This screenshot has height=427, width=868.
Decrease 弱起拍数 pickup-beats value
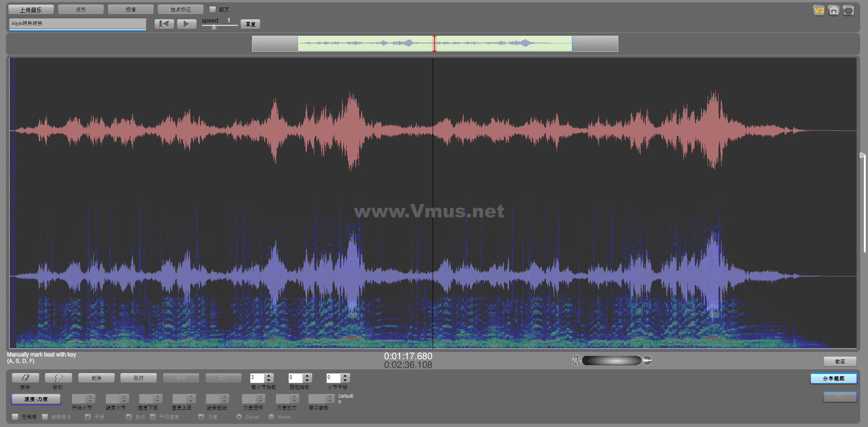point(307,380)
